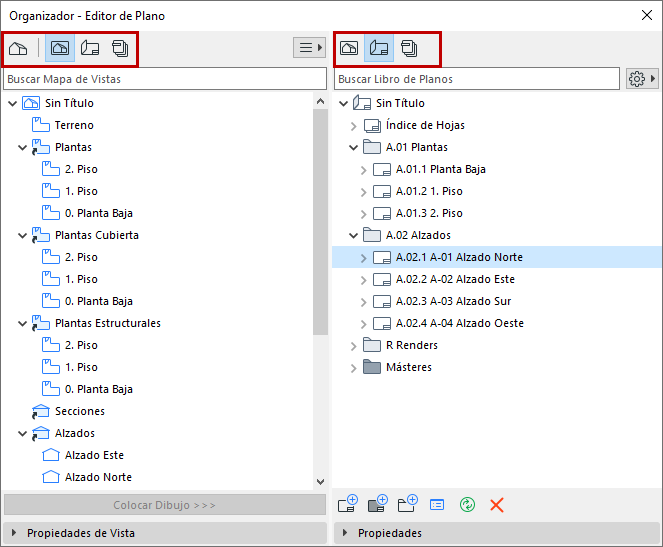Image resolution: width=663 pixels, height=547 pixels.
Task: Expand the Índice de Hojas item
Action: [x=354, y=126]
